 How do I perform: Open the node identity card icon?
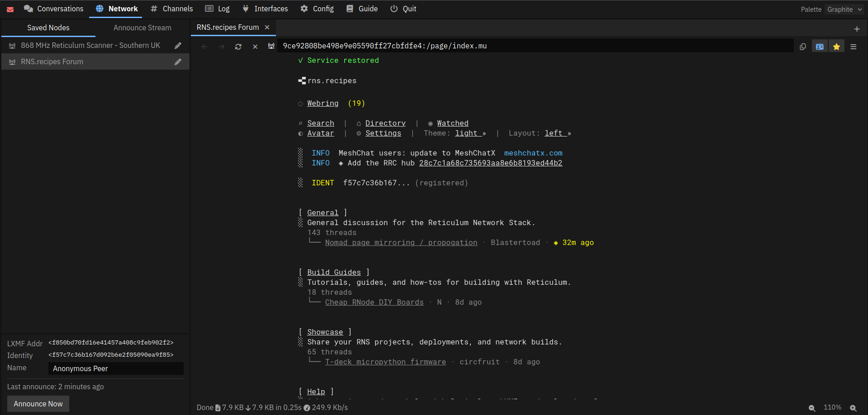pos(820,47)
